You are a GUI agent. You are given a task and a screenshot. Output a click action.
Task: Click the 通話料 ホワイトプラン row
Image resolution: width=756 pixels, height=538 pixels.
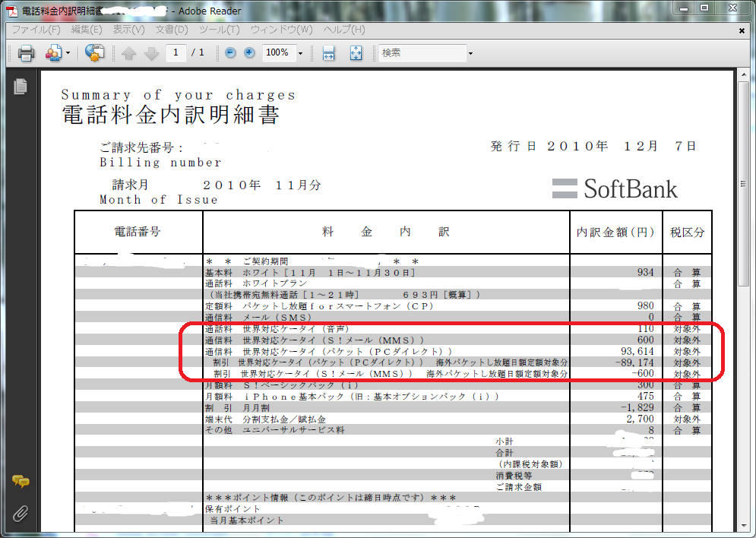pos(393,283)
